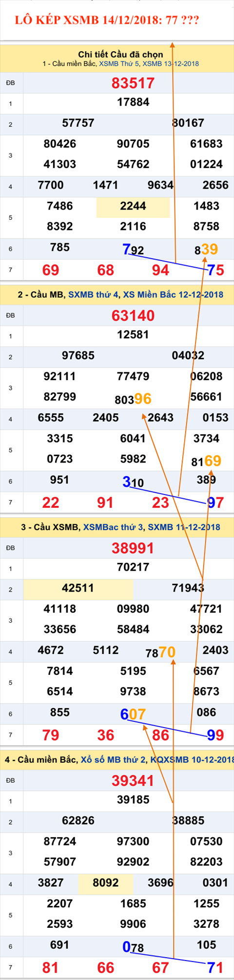Image resolution: width=234 pixels, height=980 pixels.
Task: Select special prize number 63140
Action: click(133, 315)
